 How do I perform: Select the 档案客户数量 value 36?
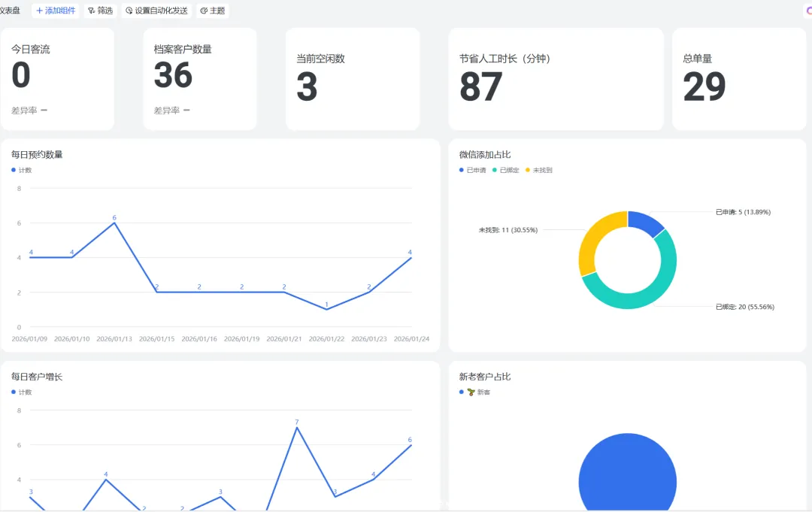(173, 75)
